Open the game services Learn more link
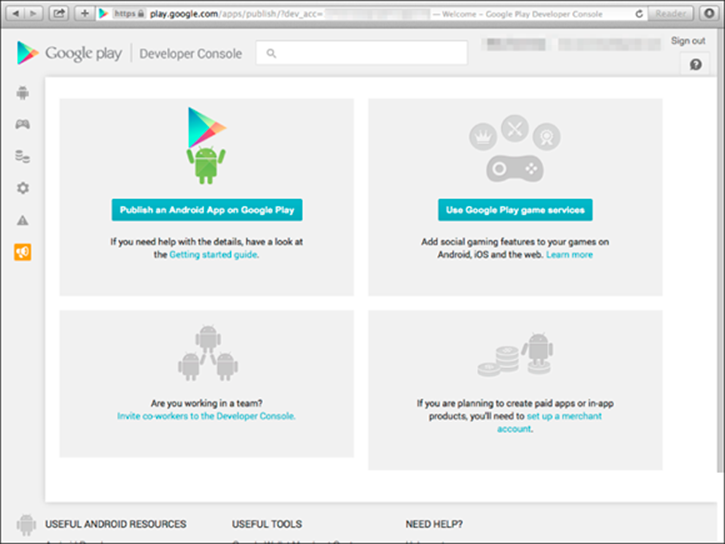 point(569,255)
